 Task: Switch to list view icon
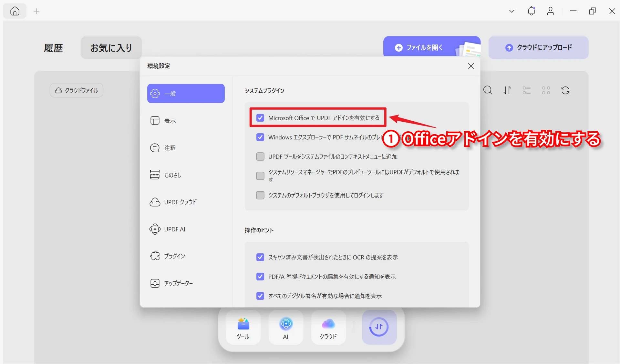coord(527,90)
